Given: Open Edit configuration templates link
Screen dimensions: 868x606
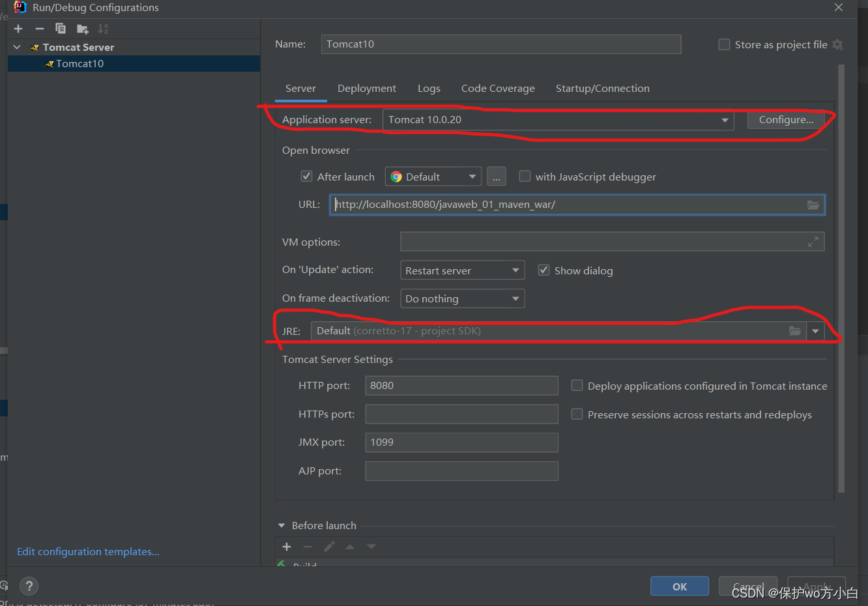Looking at the screenshot, I should coord(88,551).
